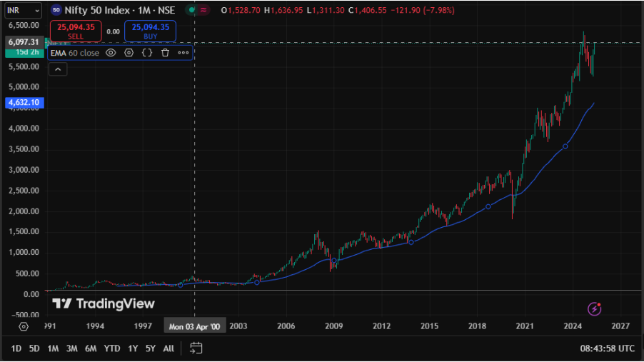Open EMA more options three-dots menu
The height and width of the screenshot is (362, 644).
[x=183, y=52]
